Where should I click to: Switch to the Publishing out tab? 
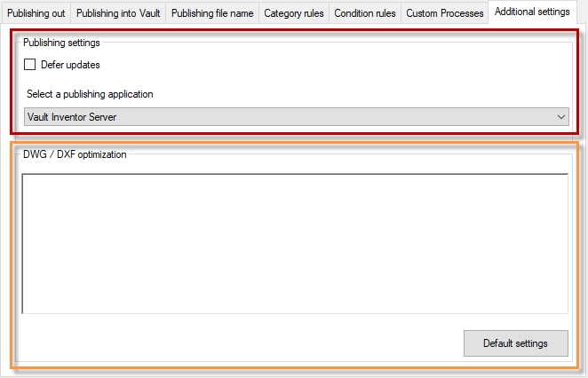coord(36,13)
